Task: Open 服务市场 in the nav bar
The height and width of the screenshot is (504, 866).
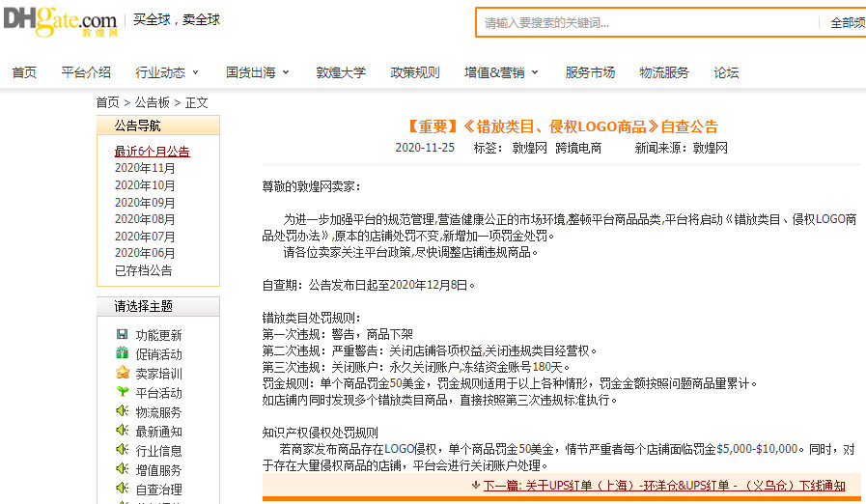Action: (590, 72)
